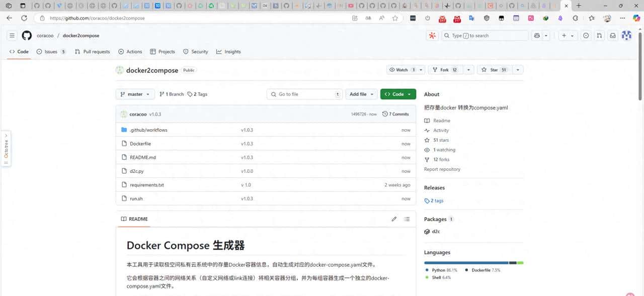Open the README headings outline icon

[x=407, y=219]
